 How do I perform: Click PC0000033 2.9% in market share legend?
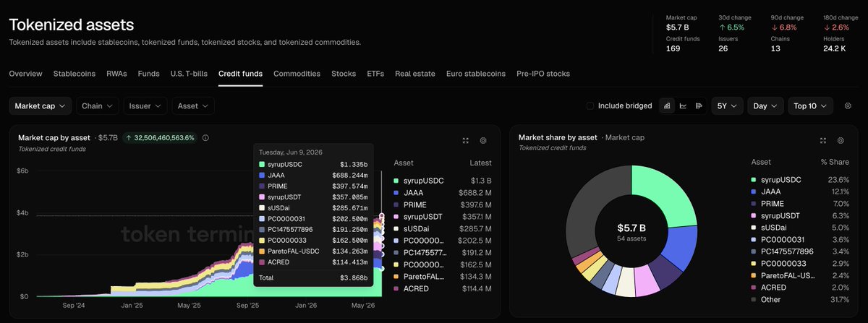800,263
